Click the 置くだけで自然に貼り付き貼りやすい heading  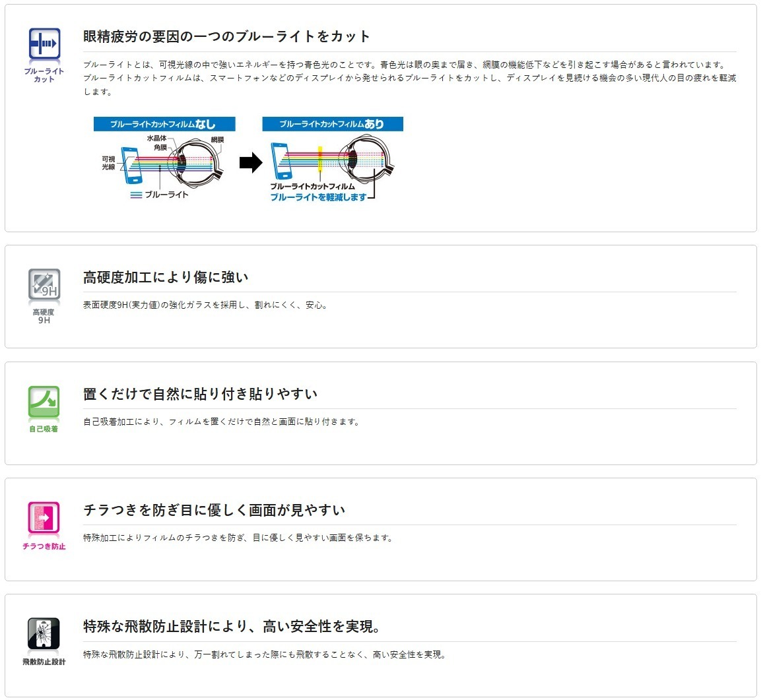click(x=199, y=393)
